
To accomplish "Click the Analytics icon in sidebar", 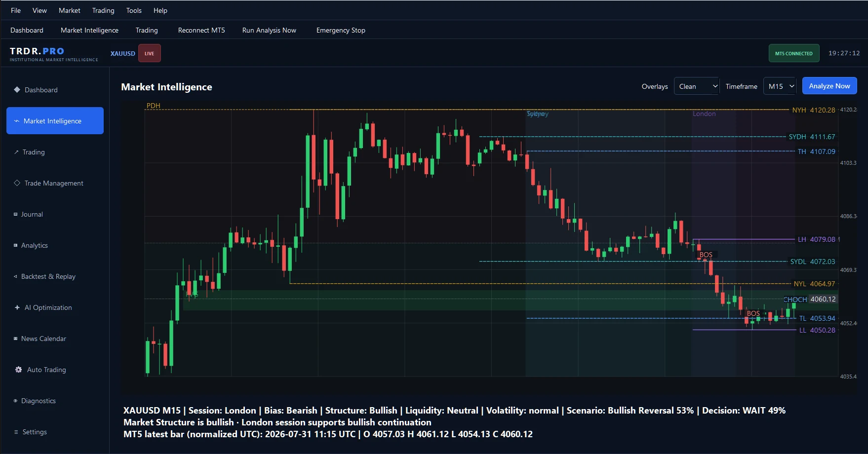I will coord(16,245).
